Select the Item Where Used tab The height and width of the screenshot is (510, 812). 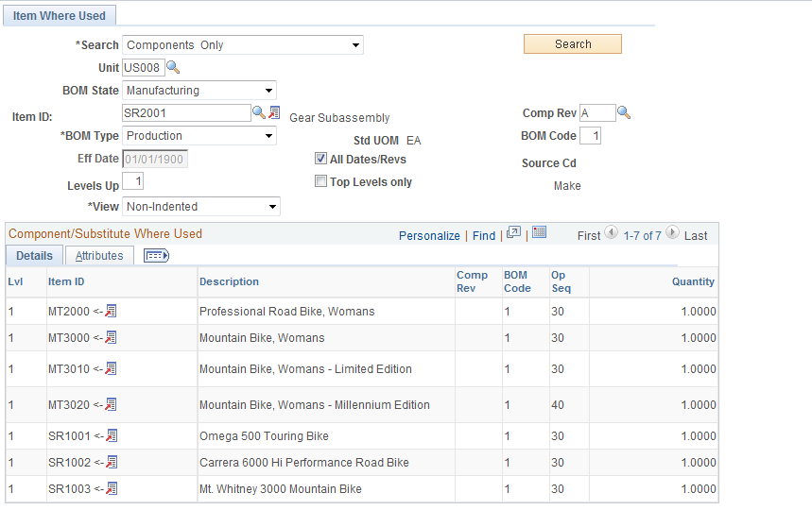[x=59, y=15]
